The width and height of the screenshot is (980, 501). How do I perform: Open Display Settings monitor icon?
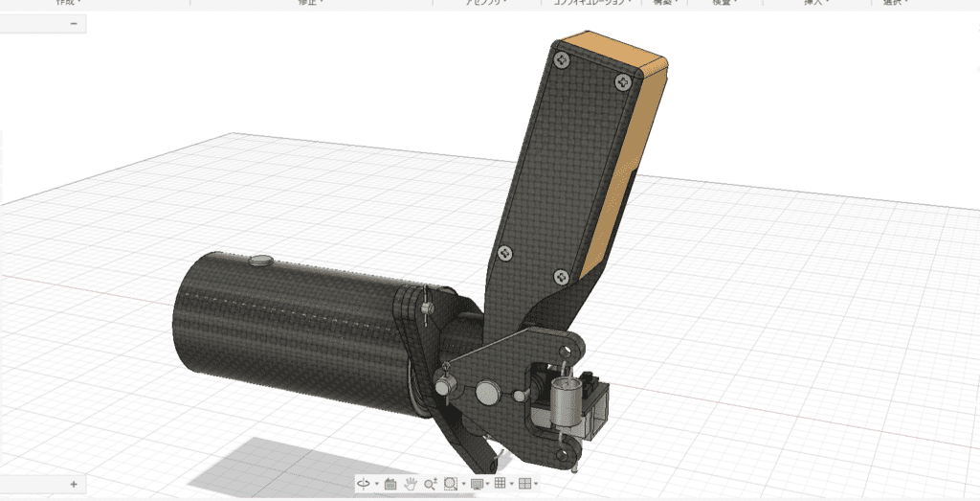477,484
